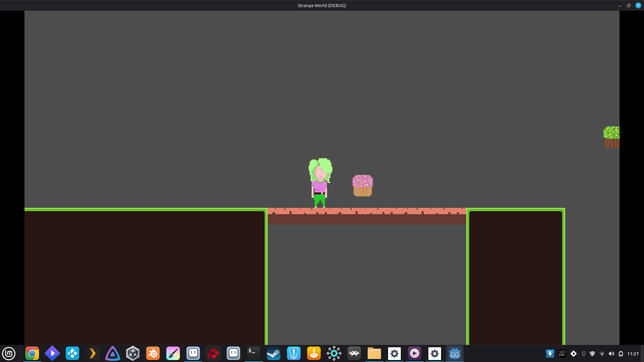Open the Linux Mint start menu
Screen dimensions: 644x362
click(x=9, y=354)
